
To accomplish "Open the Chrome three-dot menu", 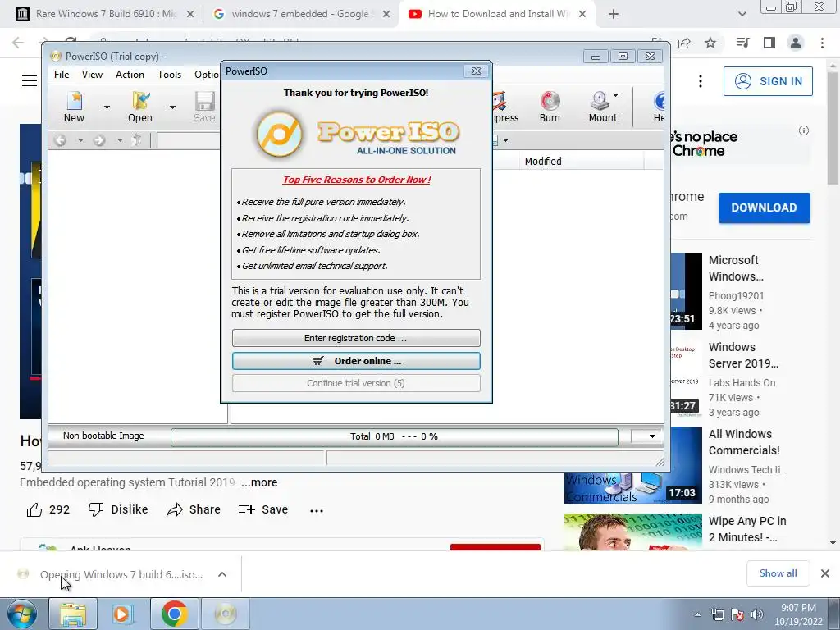I will point(822,43).
